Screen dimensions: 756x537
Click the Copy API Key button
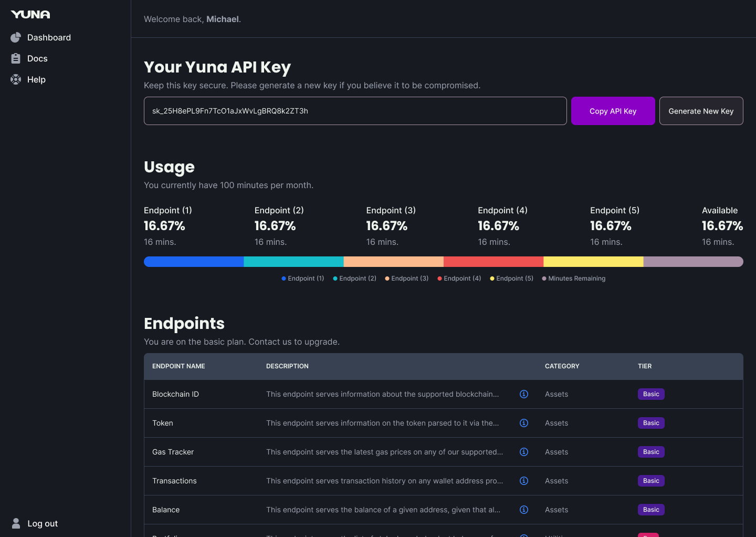tap(613, 111)
